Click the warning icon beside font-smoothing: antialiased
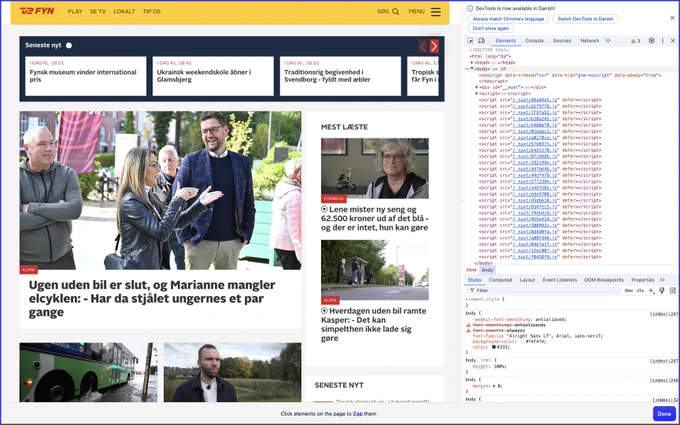Viewport: 680px width, 425px height. coord(468,325)
